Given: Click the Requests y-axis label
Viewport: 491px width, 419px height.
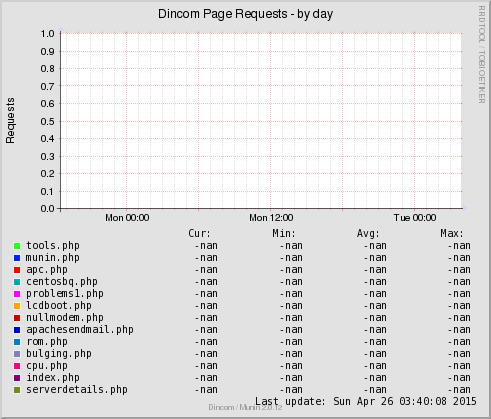Looking at the screenshot, I should [x=10, y=121].
